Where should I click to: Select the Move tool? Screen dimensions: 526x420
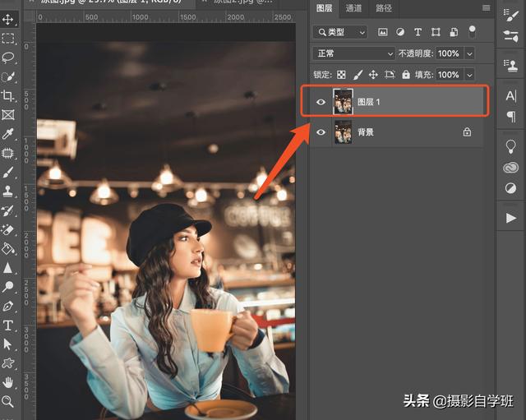(x=7, y=19)
